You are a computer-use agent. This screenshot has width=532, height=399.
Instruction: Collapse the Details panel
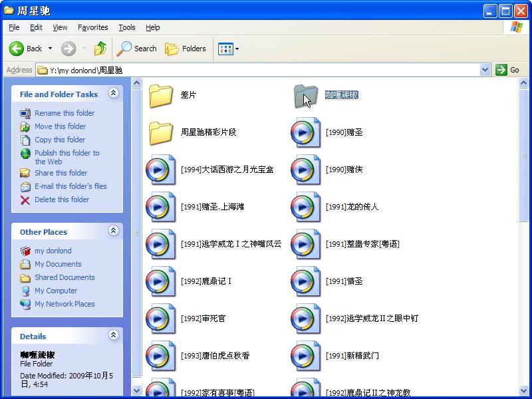click(113, 336)
